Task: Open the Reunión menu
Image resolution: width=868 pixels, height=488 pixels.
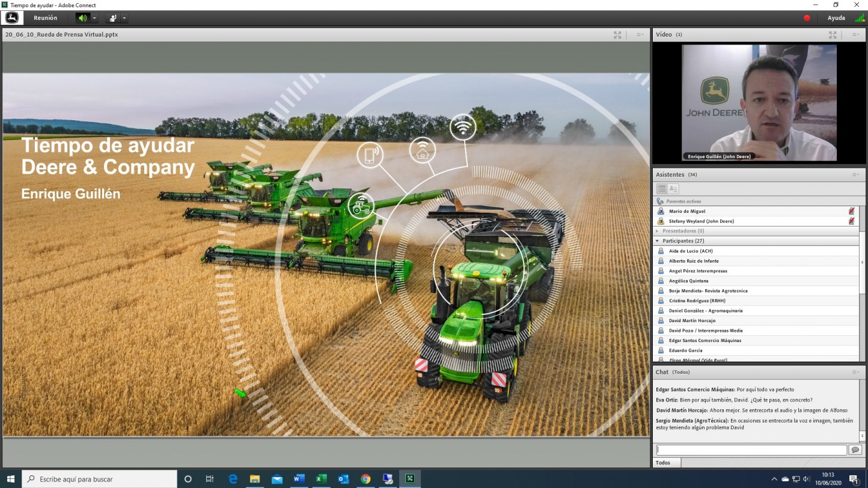Action: click(46, 18)
